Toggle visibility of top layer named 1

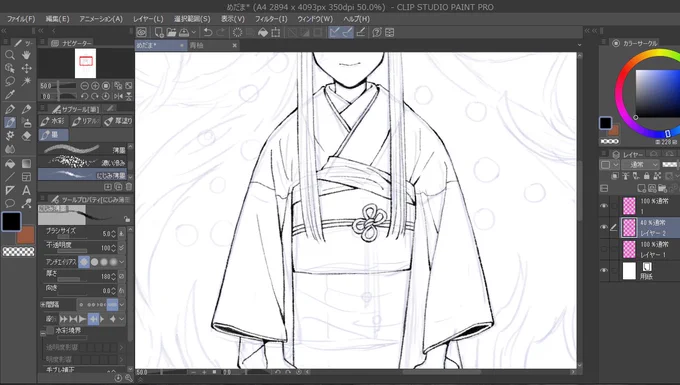pos(604,206)
